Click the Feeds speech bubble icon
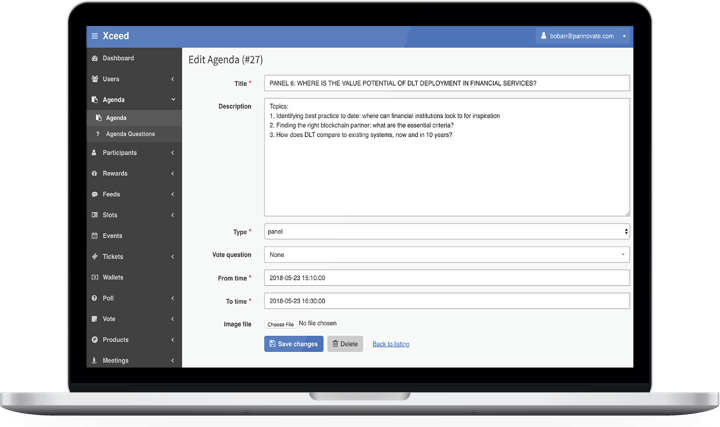The image size is (720, 427). click(x=94, y=194)
